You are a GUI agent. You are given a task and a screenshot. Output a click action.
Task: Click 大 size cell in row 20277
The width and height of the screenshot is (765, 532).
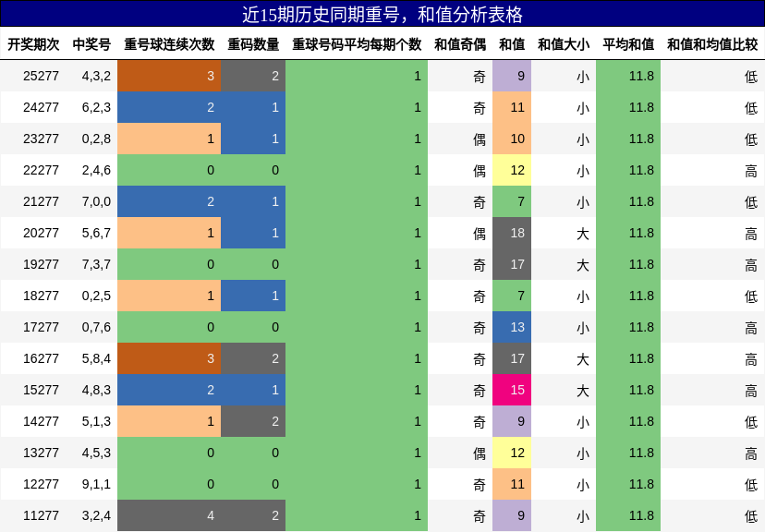coord(564,233)
